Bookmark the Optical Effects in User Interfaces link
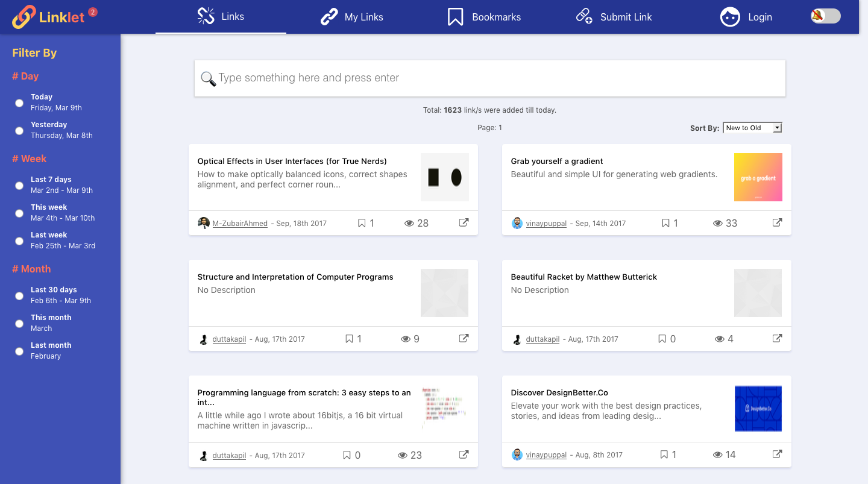Image resolution: width=868 pixels, height=484 pixels. coord(362,223)
